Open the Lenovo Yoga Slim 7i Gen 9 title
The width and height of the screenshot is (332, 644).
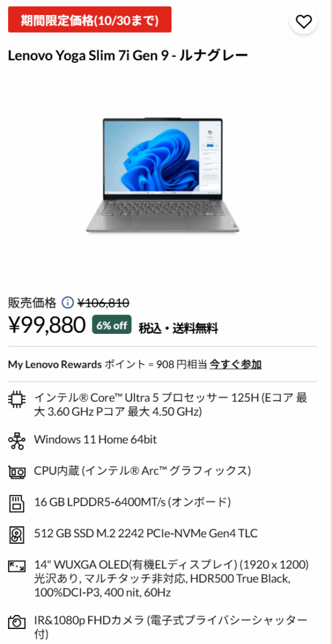click(128, 56)
